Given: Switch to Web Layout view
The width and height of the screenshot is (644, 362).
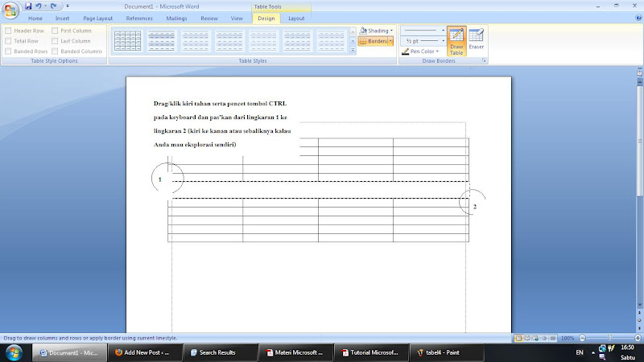Looking at the screenshot, I should click(x=535, y=338).
